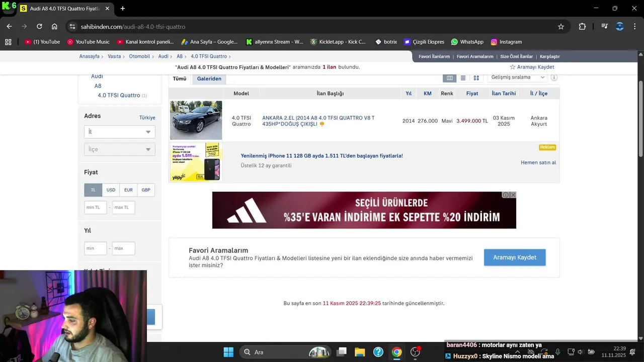Open File Explorer from the taskbar
644x362 pixels.
[360, 352]
